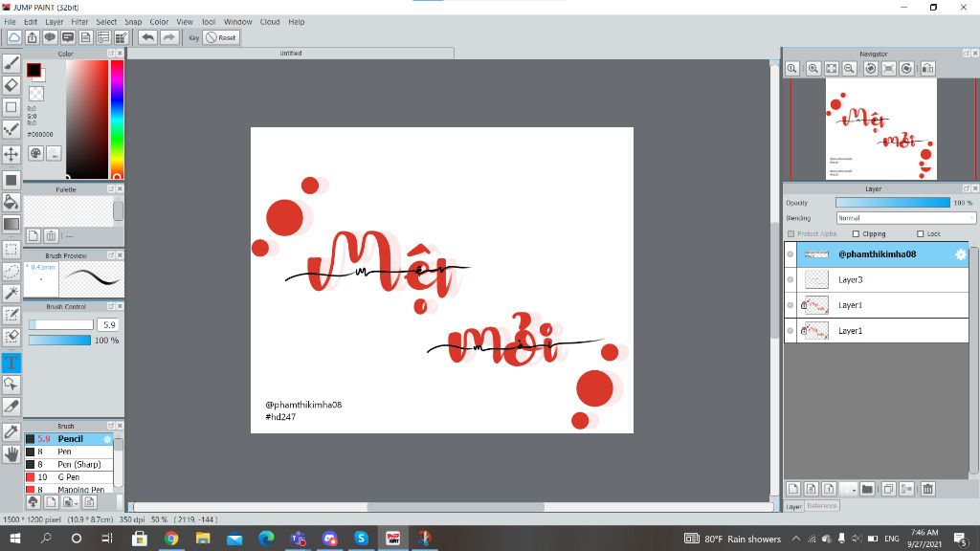
Task: Toggle visibility of bottom Layer1
Action: pyautogui.click(x=791, y=330)
